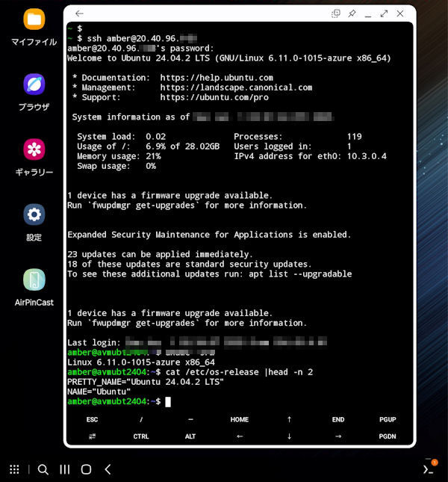Click the IPv4 address 10.3.0.4 text
448x482 pixels.
pos(367,156)
